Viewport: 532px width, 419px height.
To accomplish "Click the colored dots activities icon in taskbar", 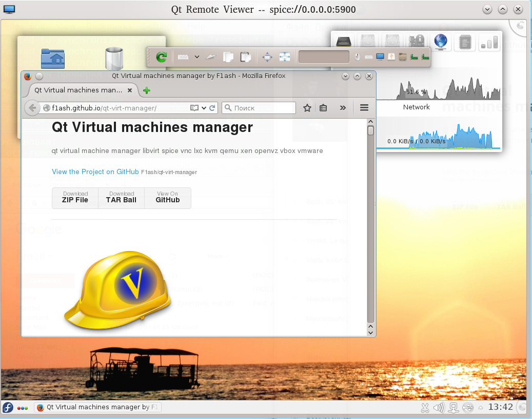I will coord(23,408).
